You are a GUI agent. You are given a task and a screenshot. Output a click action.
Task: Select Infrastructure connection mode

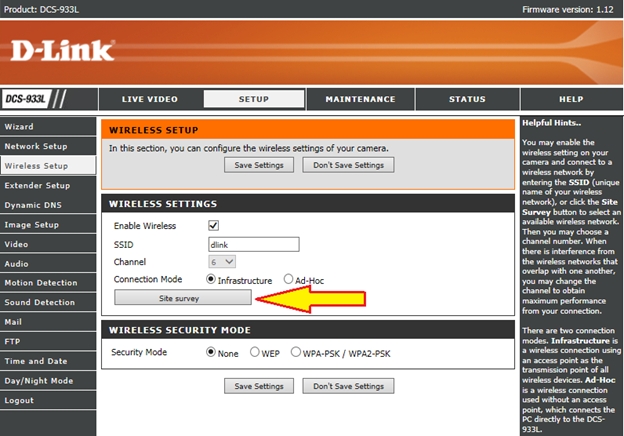tap(211, 280)
